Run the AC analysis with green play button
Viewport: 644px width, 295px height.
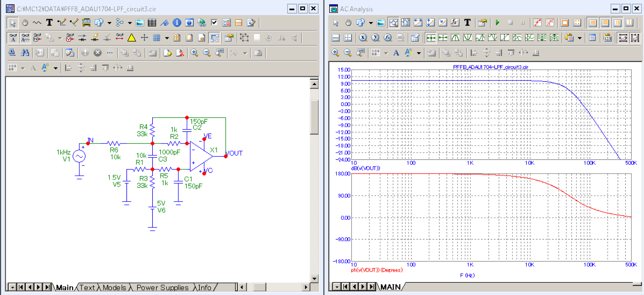(x=497, y=23)
